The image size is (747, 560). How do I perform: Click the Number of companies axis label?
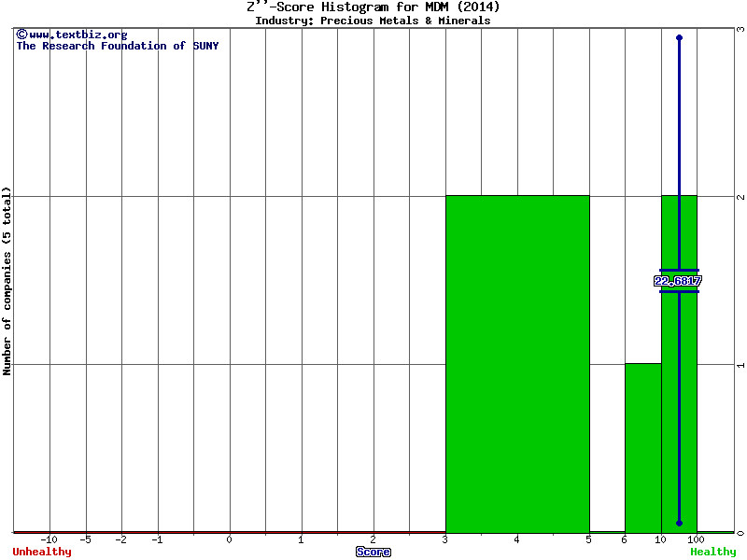tap(7, 281)
